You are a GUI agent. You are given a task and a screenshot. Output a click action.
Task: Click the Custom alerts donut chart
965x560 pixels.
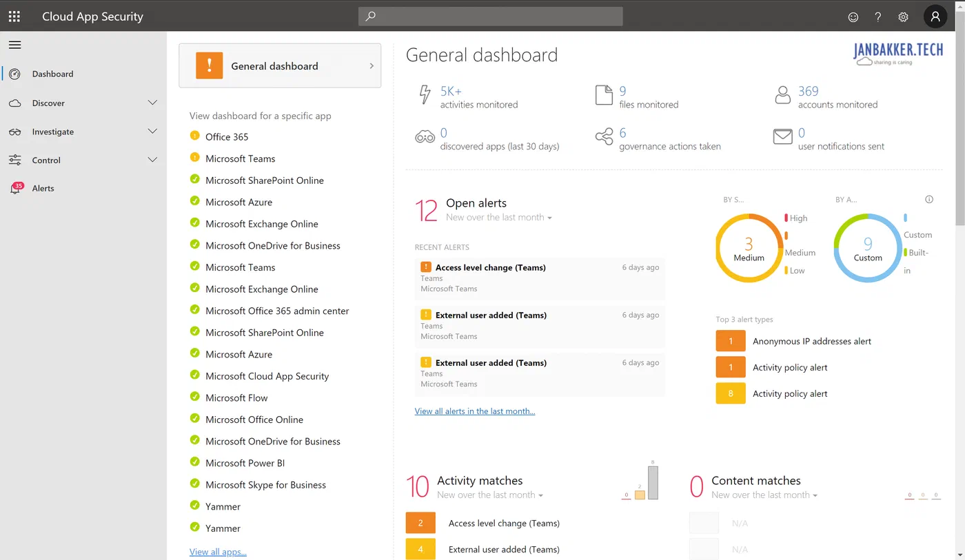coord(868,248)
